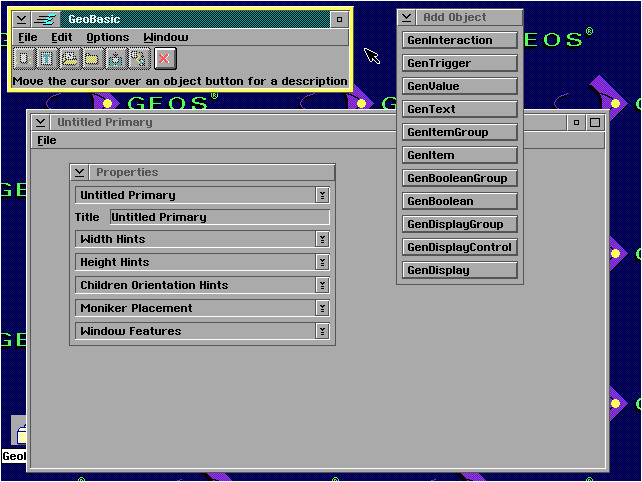
Task: Expand the Children Orientation Hints dropdown
Action: click(203, 285)
